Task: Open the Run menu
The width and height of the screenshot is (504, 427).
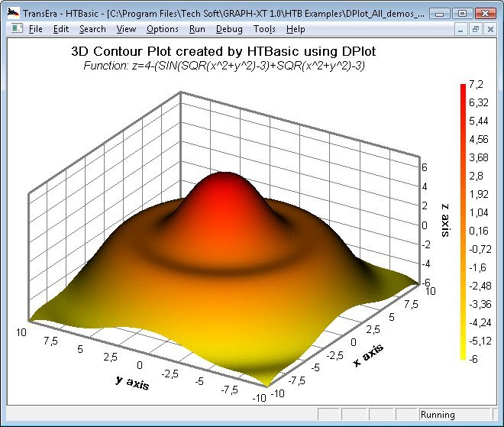Action: 197,29
